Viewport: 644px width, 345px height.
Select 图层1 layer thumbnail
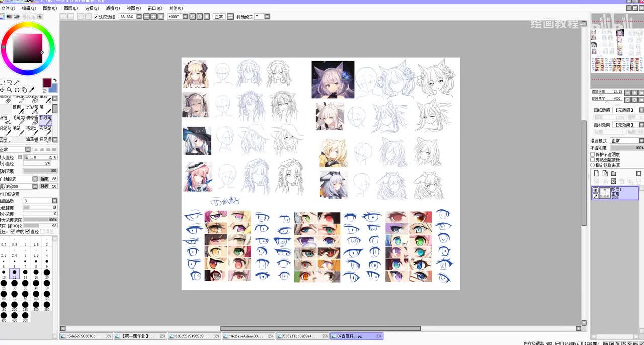(604, 193)
